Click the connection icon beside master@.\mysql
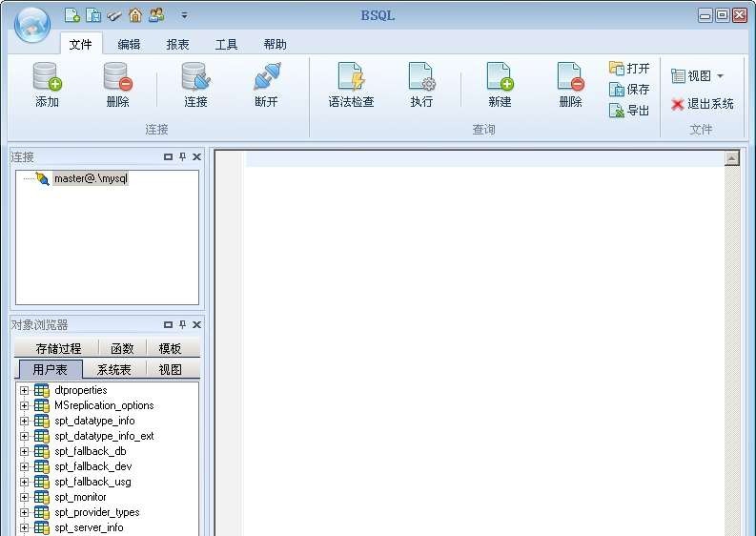756x536 pixels. [x=43, y=179]
